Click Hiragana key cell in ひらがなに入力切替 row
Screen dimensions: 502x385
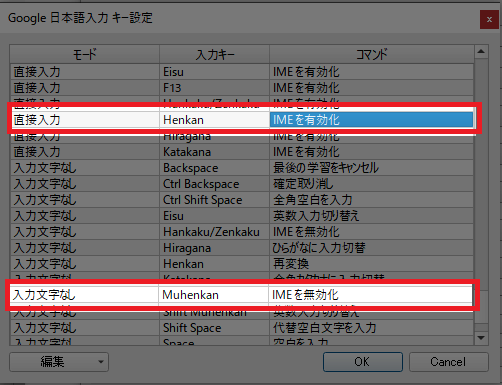(x=214, y=248)
